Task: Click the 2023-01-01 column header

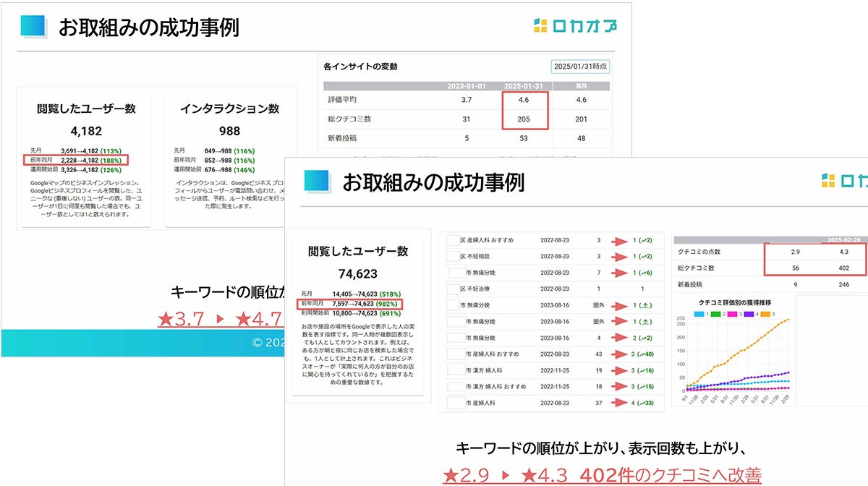Action: pos(467,85)
